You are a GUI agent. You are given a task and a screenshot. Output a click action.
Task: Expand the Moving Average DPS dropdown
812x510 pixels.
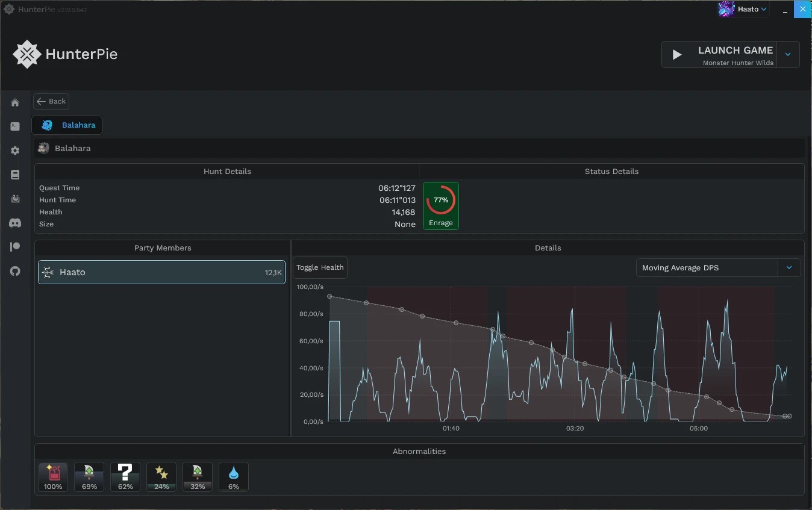[789, 267]
